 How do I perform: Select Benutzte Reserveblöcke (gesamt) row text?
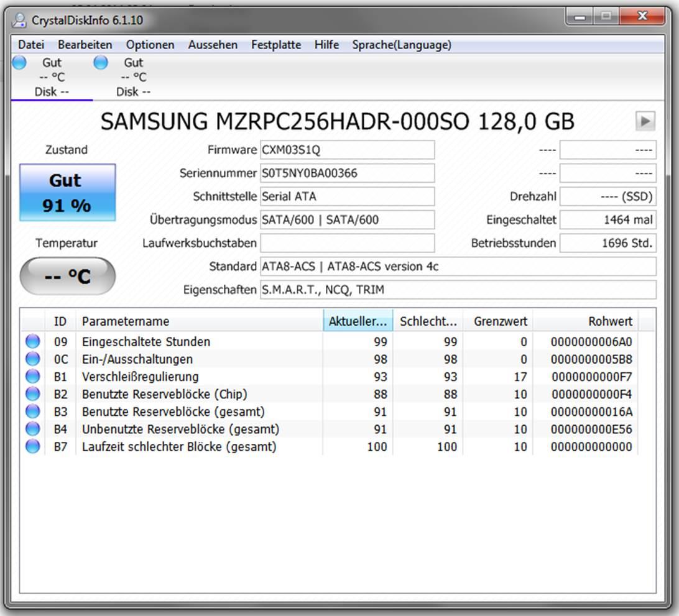[173, 411]
